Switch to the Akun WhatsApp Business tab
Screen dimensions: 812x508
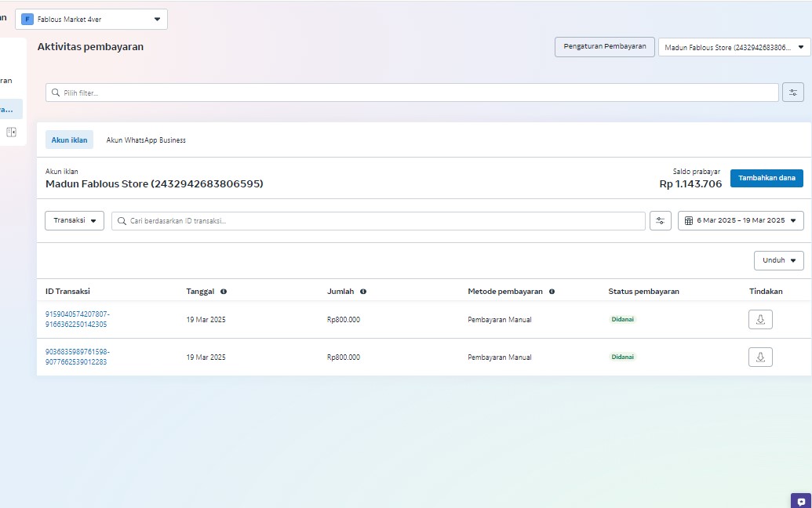click(x=146, y=140)
